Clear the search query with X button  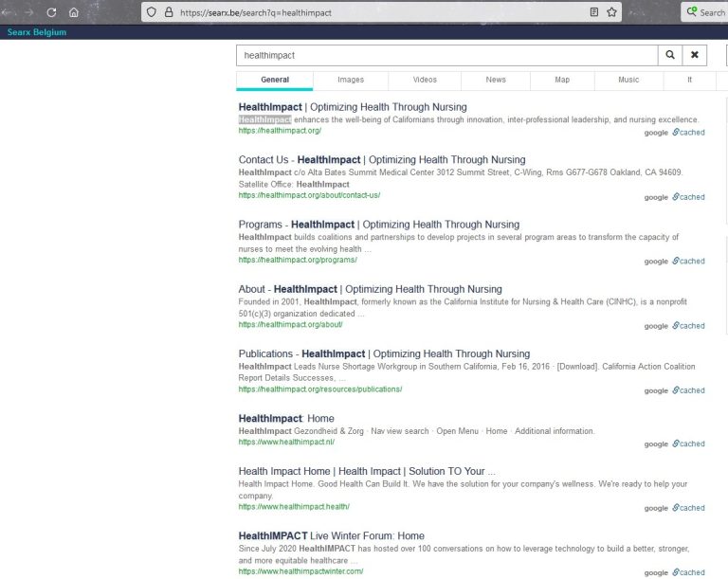(x=694, y=55)
